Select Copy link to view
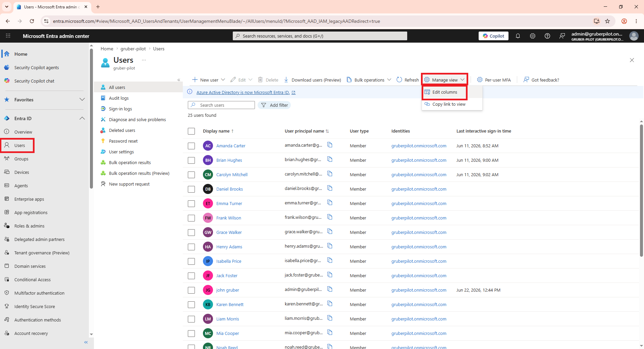Viewport: 644px width, 349px height. pos(449,104)
